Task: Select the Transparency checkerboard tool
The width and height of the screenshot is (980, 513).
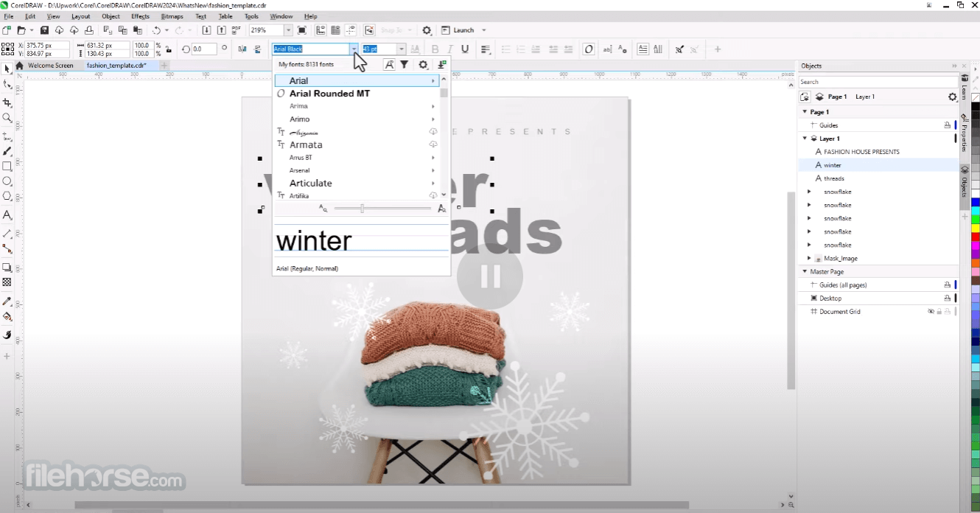Action: 7,282
